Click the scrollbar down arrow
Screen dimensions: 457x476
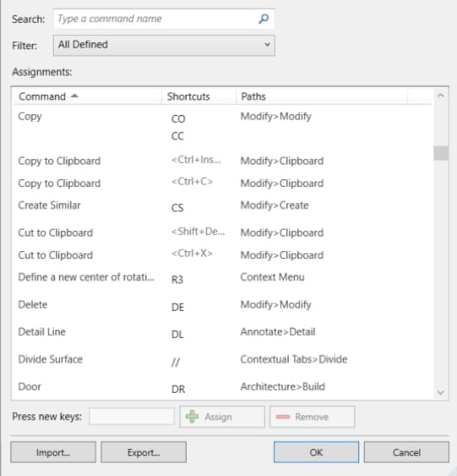point(441,392)
